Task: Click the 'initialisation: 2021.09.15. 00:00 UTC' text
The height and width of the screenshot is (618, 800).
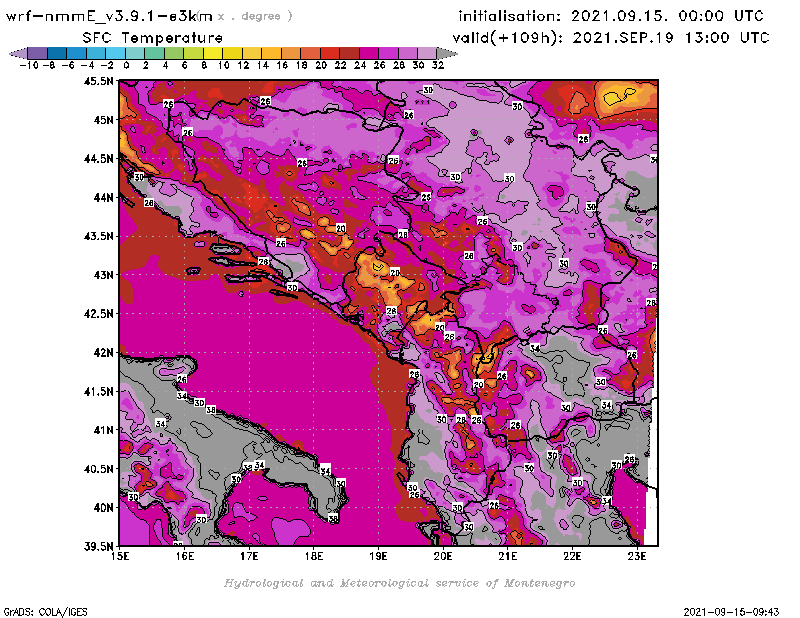Action: [611, 16]
